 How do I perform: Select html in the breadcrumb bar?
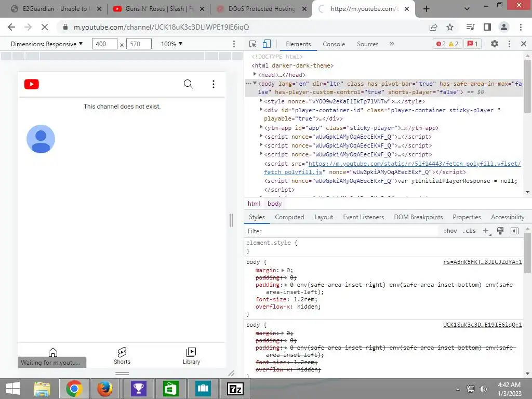[254, 204]
